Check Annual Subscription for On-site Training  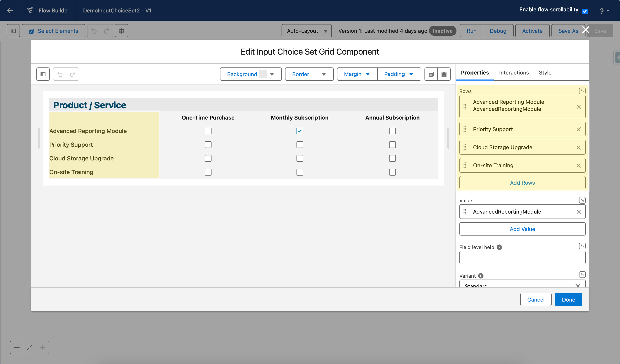pyautogui.click(x=392, y=172)
